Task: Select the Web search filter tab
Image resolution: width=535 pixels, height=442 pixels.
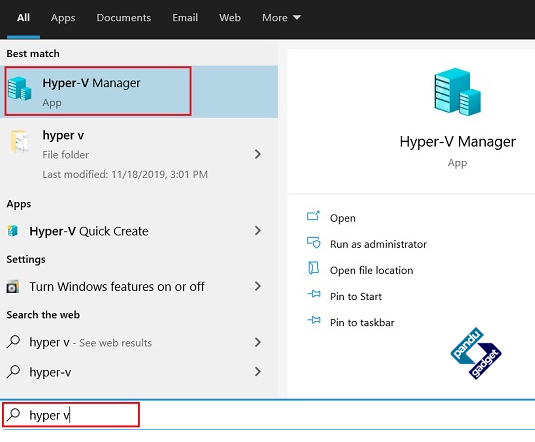Action: pos(230,18)
